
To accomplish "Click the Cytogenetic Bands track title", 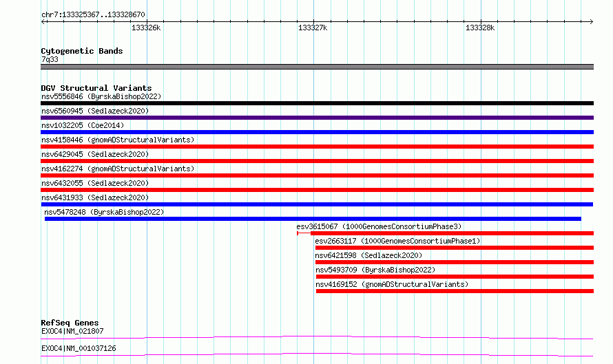I will pos(82,51).
